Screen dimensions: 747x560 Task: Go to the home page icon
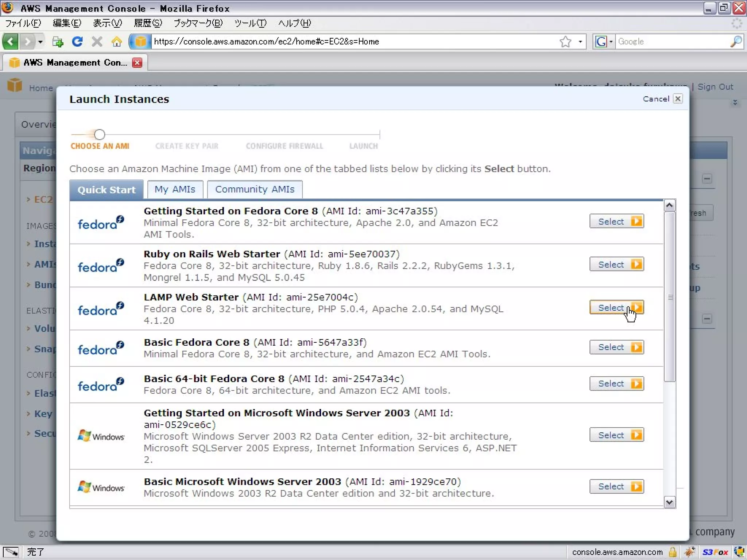117,42
